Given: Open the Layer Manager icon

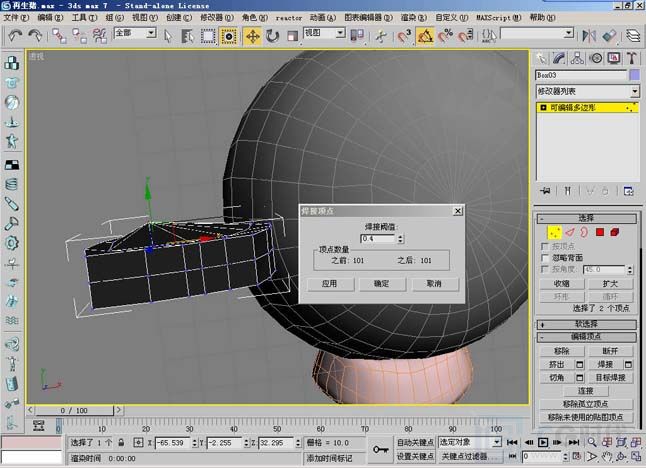Looking at the screenshot, I should (x=633, y=36).
